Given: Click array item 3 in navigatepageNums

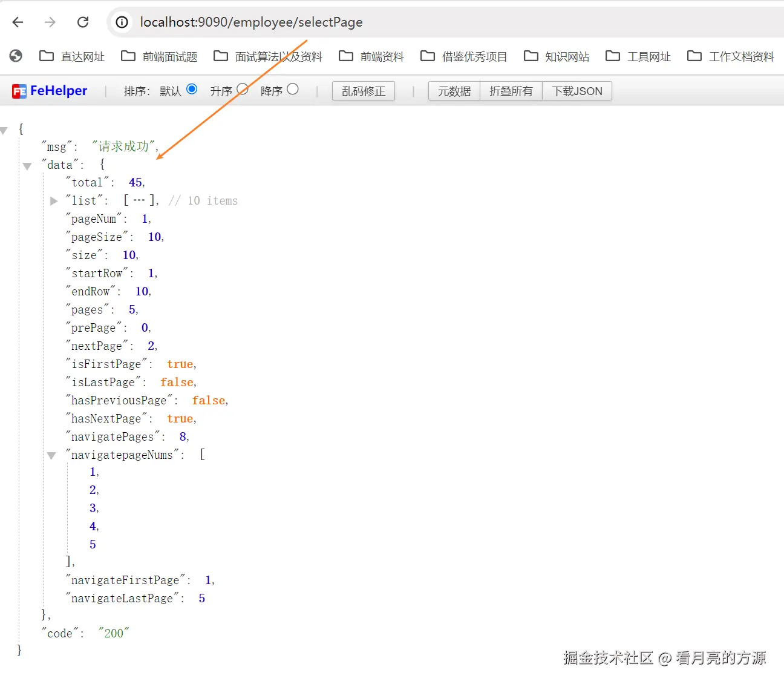Looking at the screenshot, I should click(93, 508).
